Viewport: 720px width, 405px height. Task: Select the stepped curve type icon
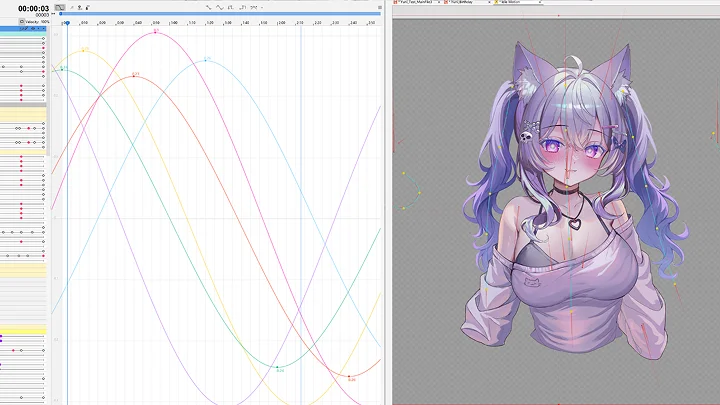tap(231, 7)
